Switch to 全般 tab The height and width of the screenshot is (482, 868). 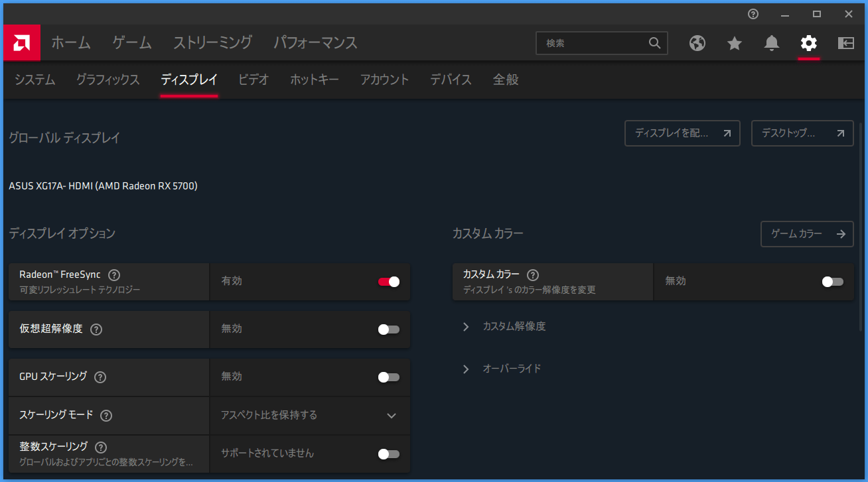(506, 80)
